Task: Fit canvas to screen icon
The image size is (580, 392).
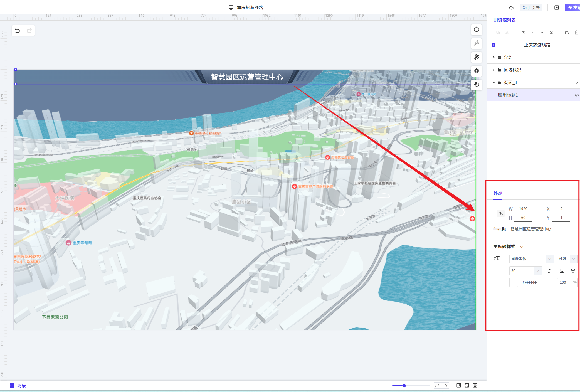Action: click(x=467, y=385)
